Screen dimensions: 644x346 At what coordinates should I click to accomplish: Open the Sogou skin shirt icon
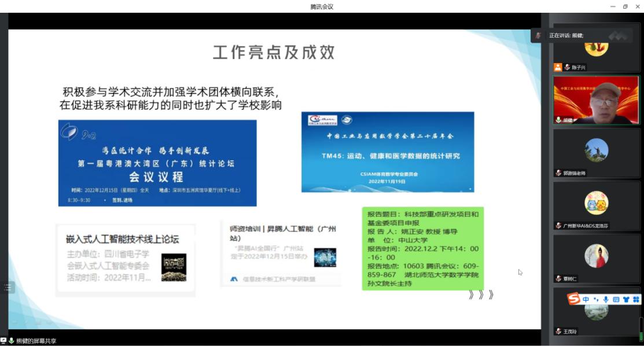click(x=625, y=299)
